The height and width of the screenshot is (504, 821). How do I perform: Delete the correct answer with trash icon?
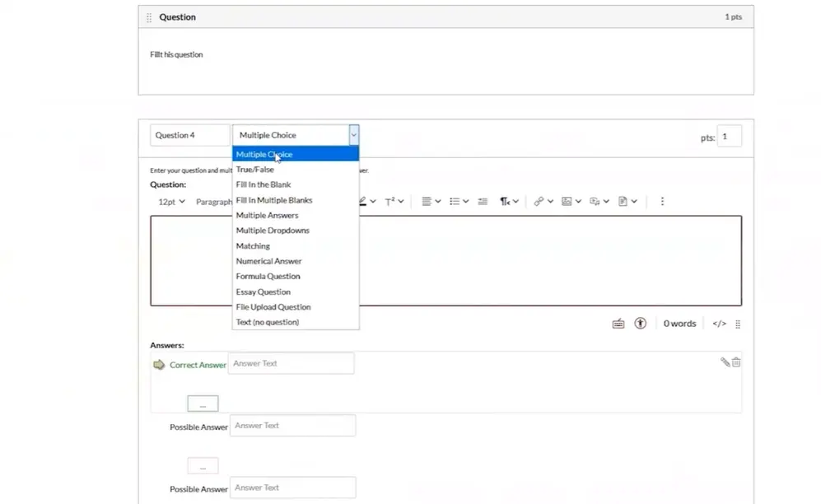(x=736, y=362)
